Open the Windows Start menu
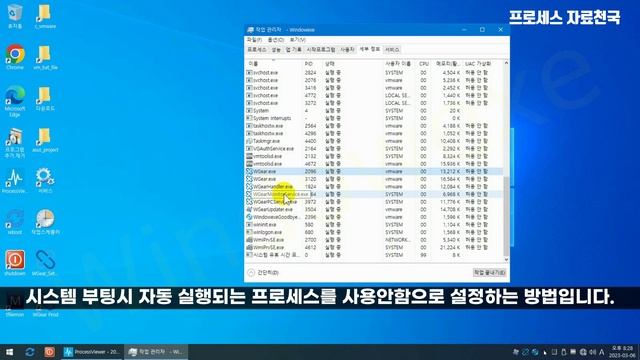 [x=9, y=352]
